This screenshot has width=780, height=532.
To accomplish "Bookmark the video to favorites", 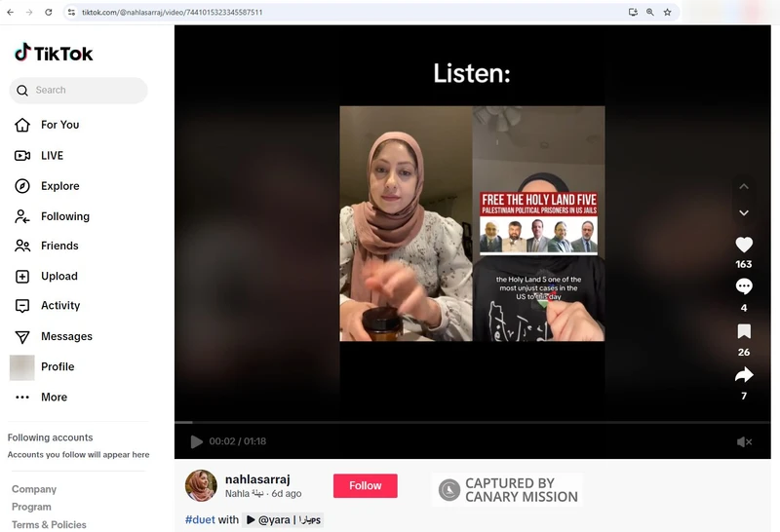I will point(744,331).
